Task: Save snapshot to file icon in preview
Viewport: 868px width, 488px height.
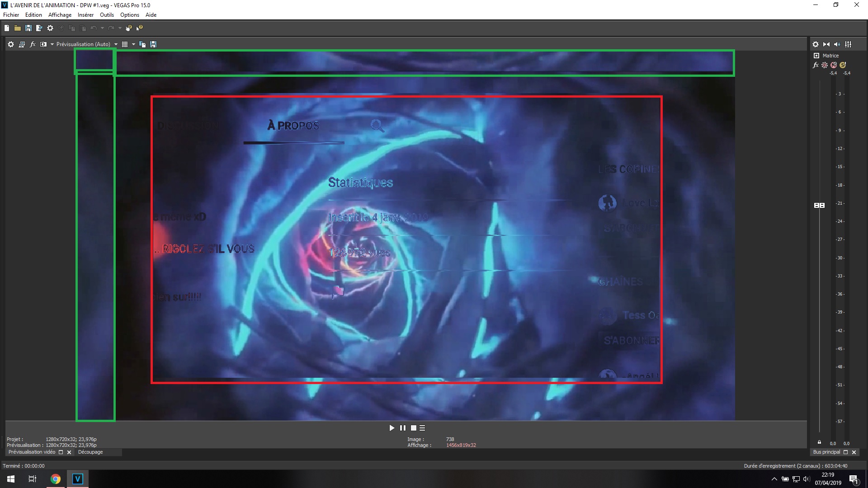Action: click(x=153, y=44)
